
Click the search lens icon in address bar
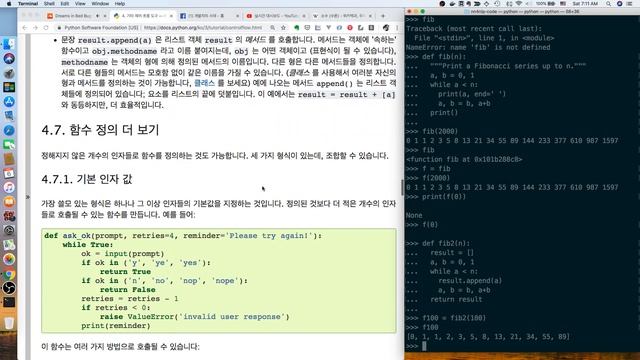tap(272, 28)
